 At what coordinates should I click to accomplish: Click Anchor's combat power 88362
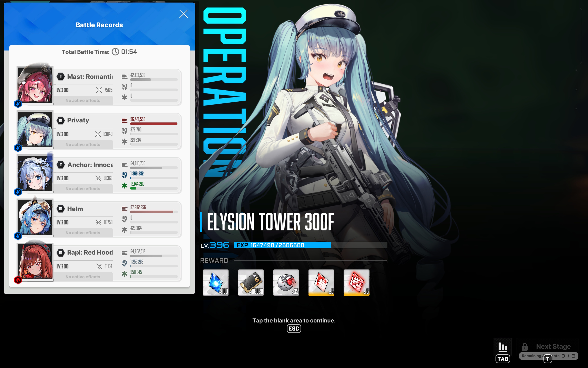pos(108,178)
